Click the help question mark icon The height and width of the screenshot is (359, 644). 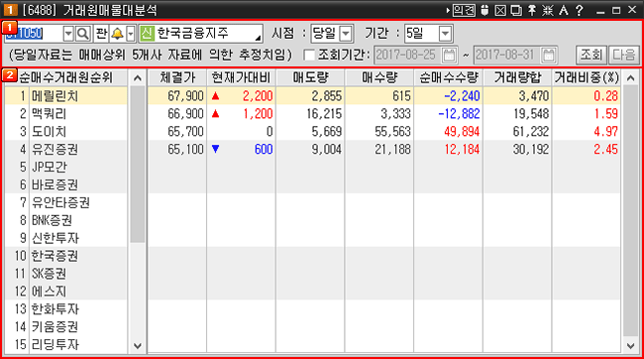pyautogui.click(x=580, y=10)
